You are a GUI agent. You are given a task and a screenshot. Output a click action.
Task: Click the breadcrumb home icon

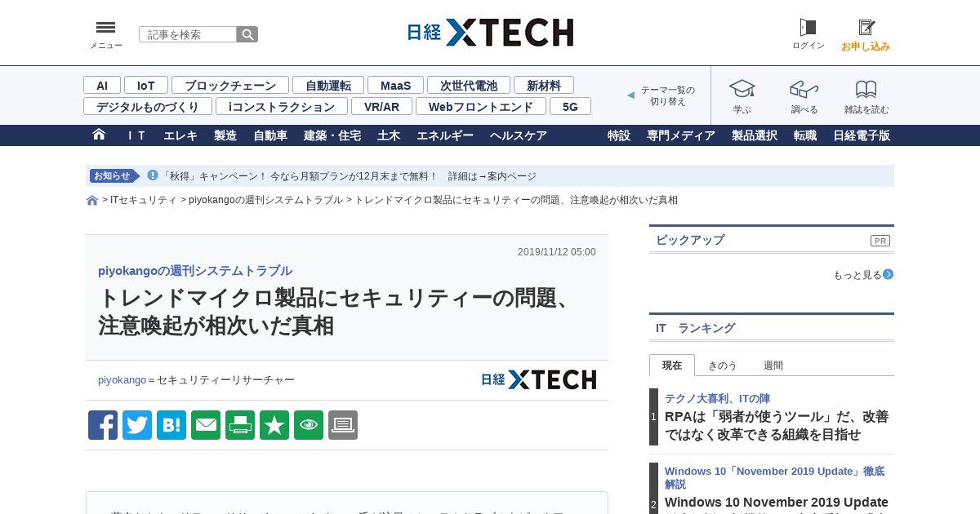point(92,201)
